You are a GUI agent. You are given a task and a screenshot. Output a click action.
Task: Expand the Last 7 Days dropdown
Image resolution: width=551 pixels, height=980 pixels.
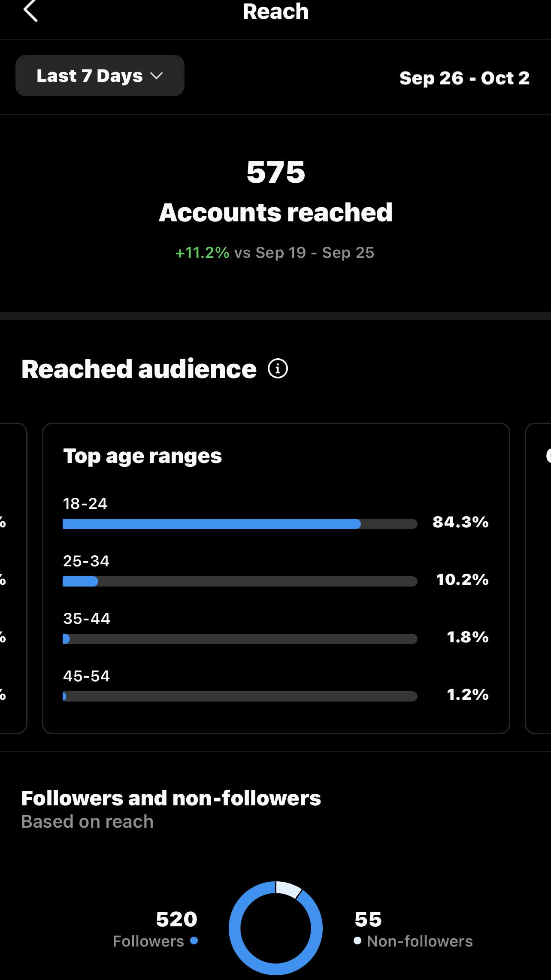click(100, 76)
